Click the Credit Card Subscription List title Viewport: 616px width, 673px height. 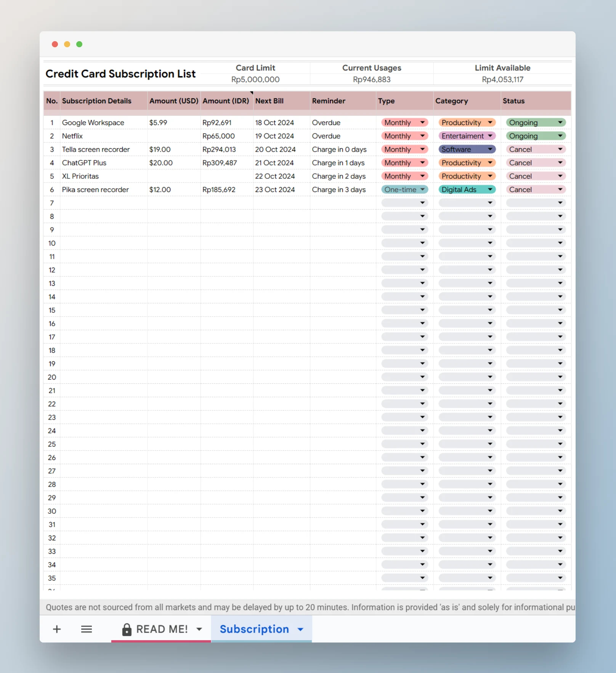point(120,74)
